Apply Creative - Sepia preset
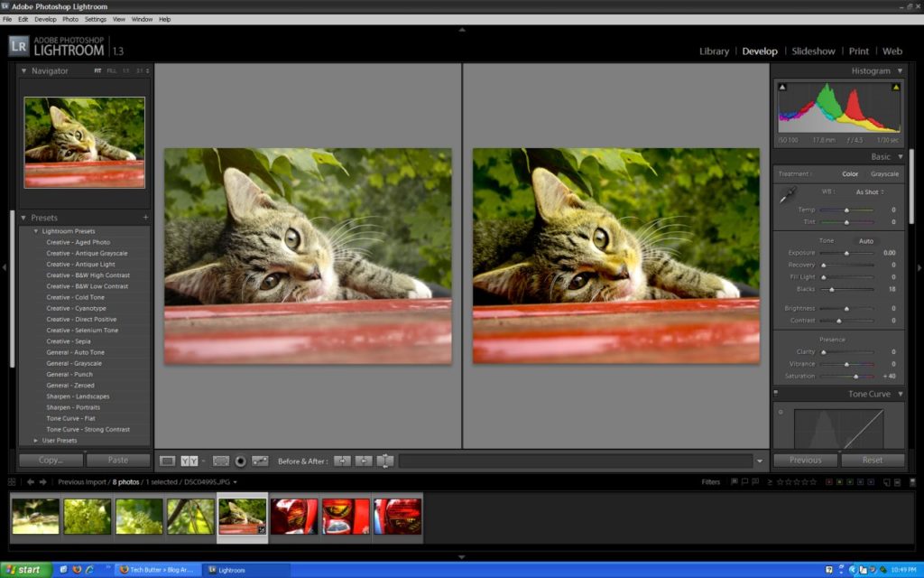This screenshot has height=578, width=924. 69,341
